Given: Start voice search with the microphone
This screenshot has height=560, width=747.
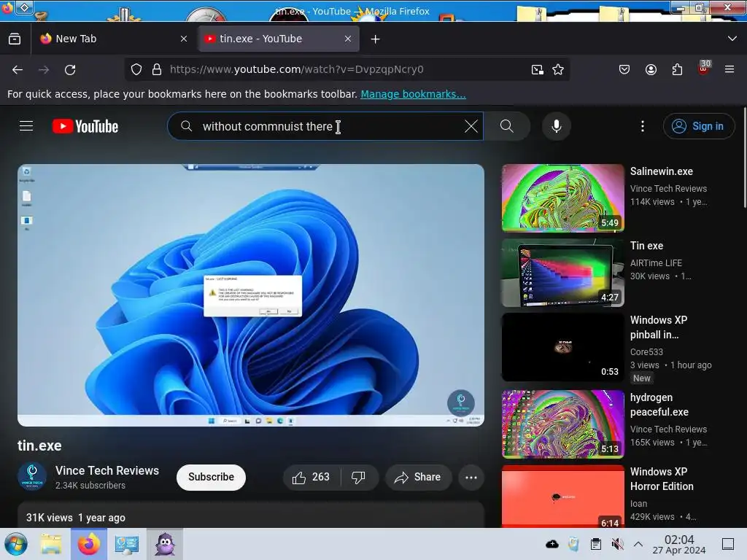Looking at the screenshot, I should [x=557, y=126].
